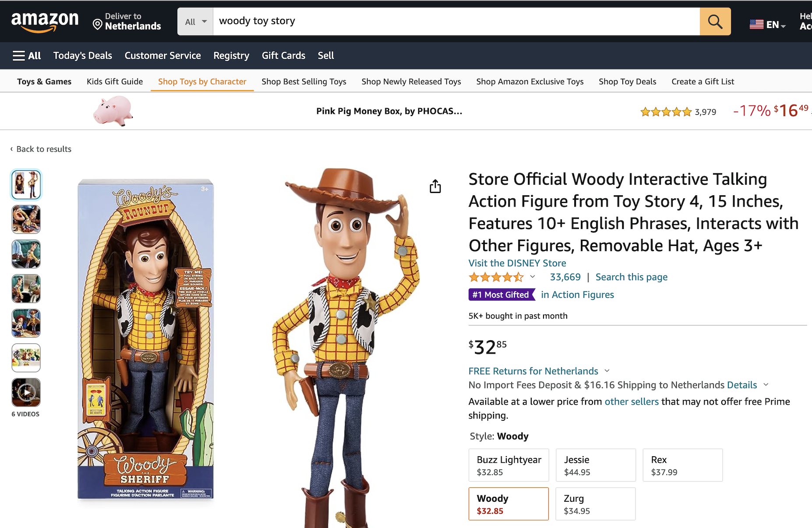Expand the star rating breakdown chevron

pos(533,277)
